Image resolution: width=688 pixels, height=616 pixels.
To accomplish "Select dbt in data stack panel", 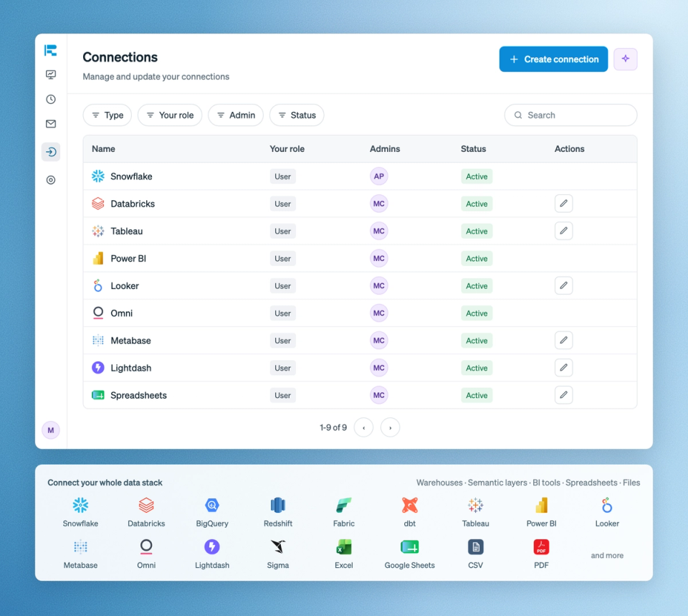I will pos(409,513).
